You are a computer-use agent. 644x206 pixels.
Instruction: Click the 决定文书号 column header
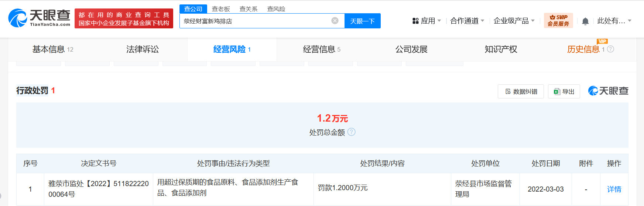[x=99, y=163]
